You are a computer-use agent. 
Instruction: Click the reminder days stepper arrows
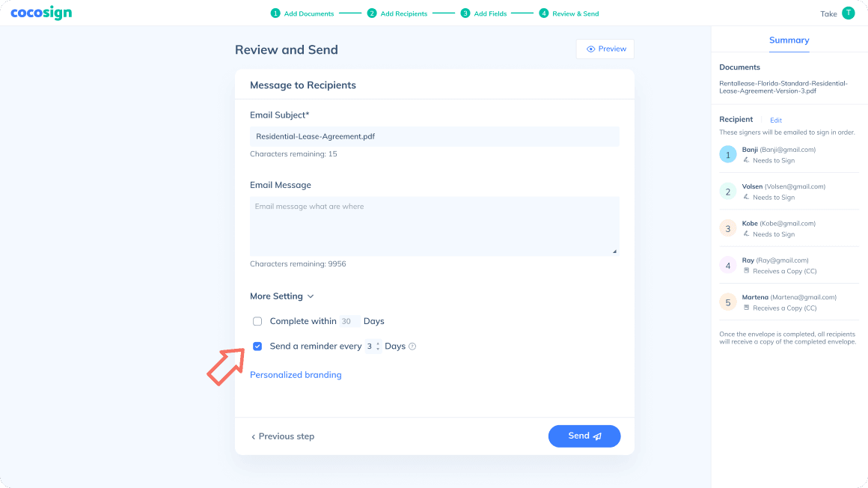(x=378, y=347)
